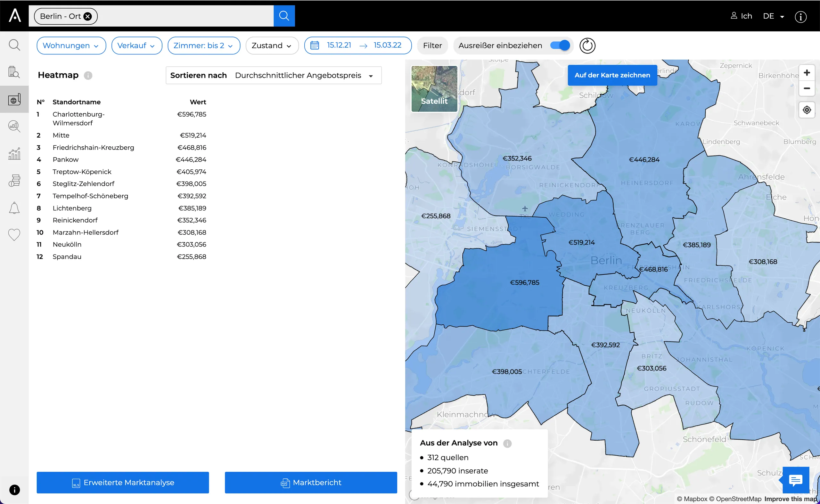Select the heatmap globe icon in sidebar
Screen dimensions: 820x504
[14, 99]
